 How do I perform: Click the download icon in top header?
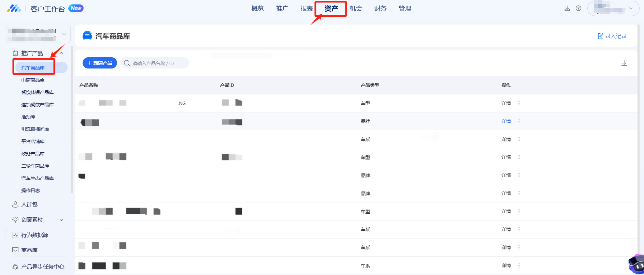[567, 9]
